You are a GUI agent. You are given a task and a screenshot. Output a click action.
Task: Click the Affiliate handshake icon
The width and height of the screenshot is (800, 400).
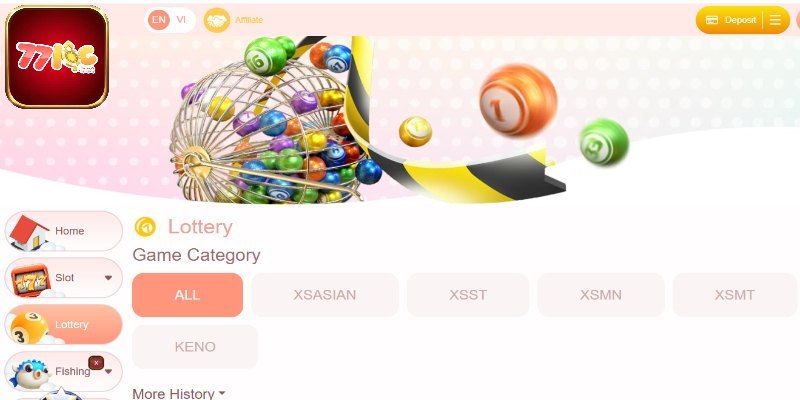[217, 20]
